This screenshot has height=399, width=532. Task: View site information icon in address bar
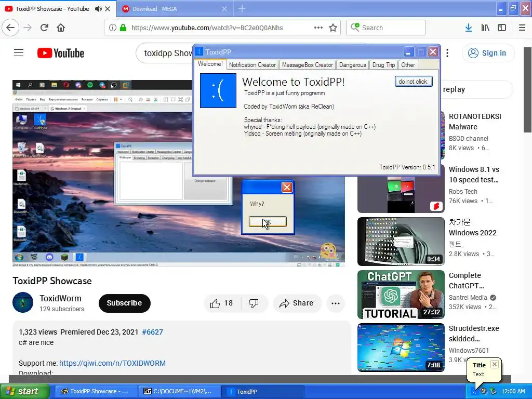point(112,28)
